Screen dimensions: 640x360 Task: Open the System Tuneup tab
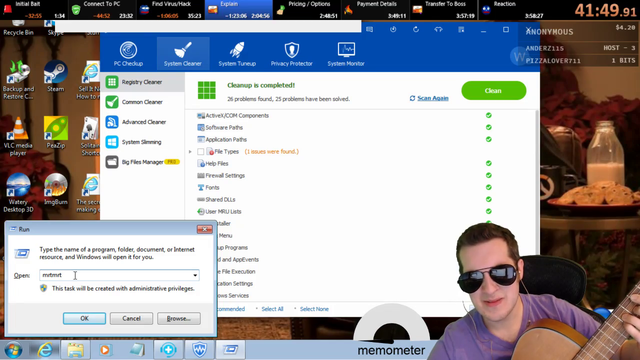pyautogui.click(x=237, y=54)
